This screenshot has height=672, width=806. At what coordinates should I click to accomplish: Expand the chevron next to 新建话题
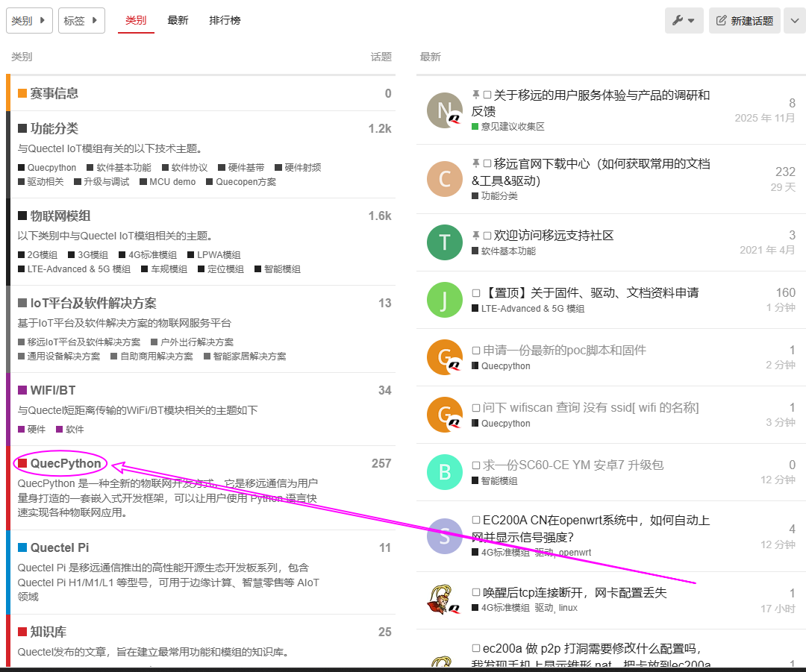point(794,21)
